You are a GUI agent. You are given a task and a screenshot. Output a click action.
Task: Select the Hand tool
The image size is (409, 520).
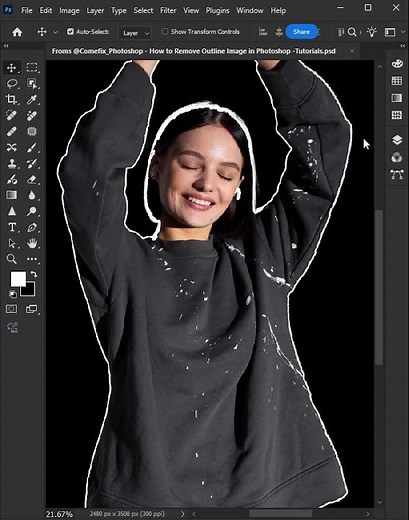tap(32, 243)
